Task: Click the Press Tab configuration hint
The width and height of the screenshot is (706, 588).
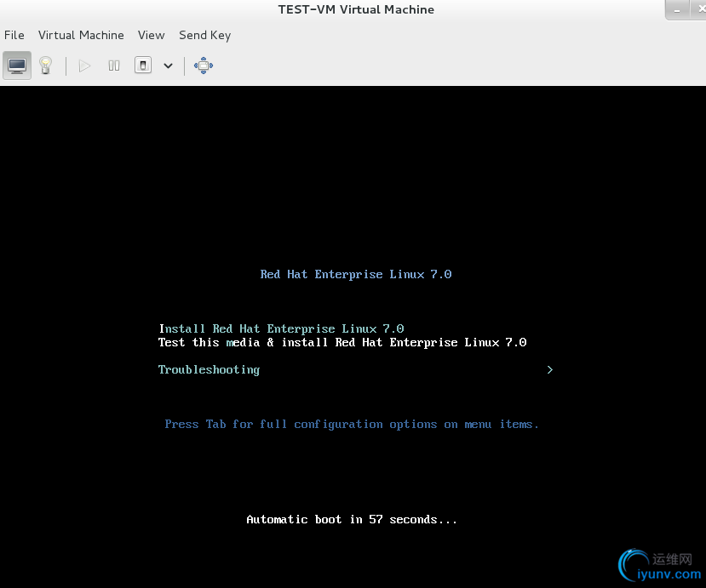Action: 352,425
